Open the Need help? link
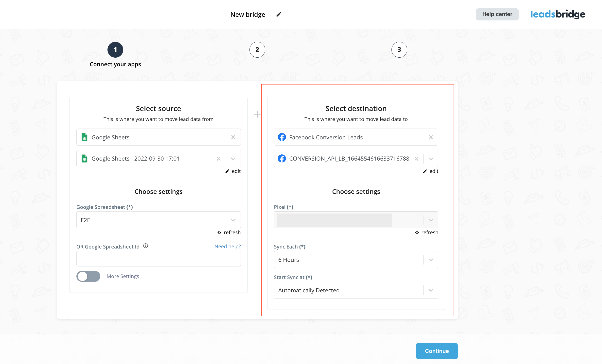 pyautogui.click(x=228, y=247)
